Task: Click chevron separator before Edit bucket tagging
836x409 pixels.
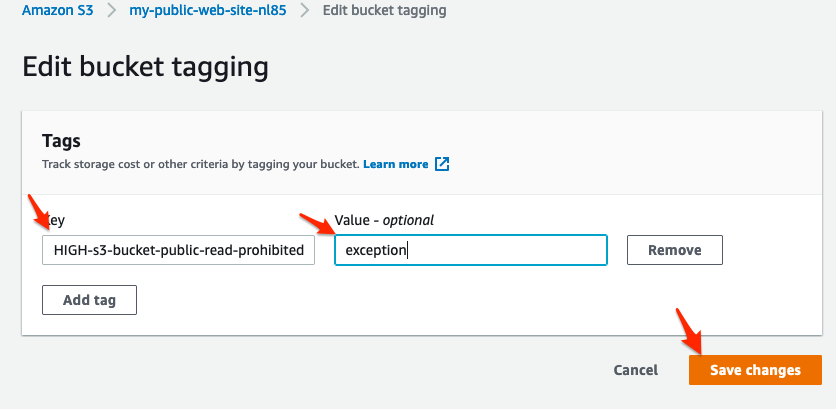Action: (304, 11)
